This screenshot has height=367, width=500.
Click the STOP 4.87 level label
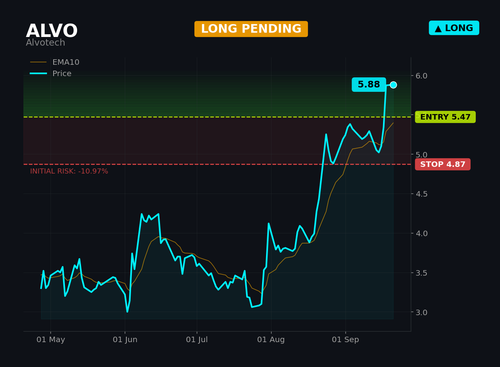pos(443,164)
